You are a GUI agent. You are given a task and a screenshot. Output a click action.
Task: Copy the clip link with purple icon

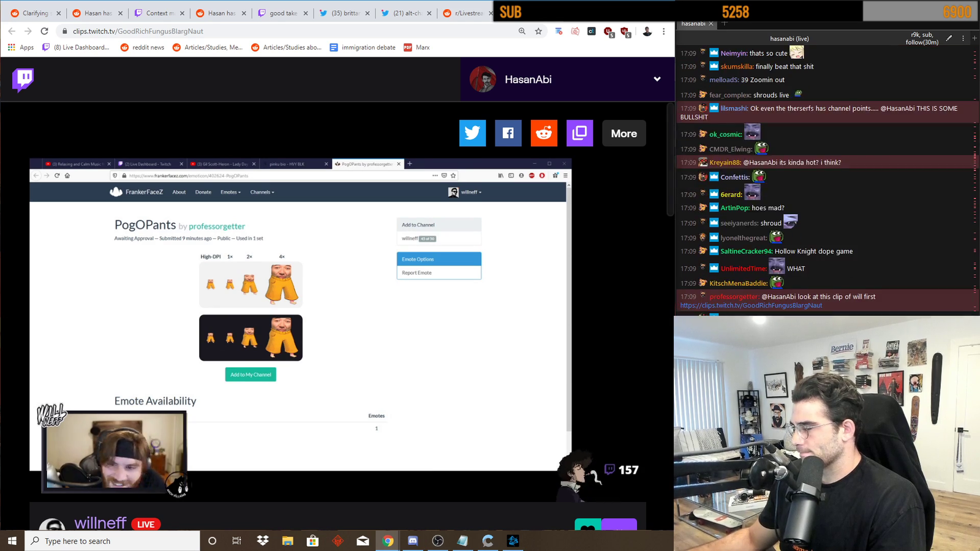click(x=579, y=133)
